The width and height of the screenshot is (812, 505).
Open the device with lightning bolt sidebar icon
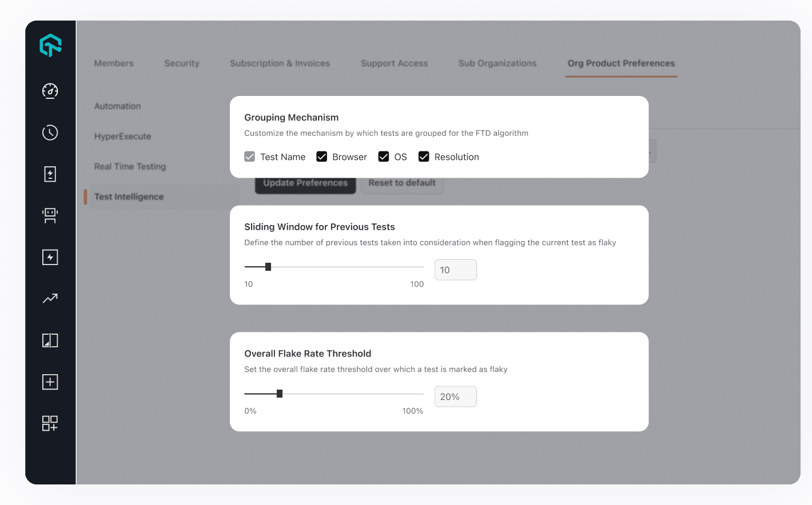point(50,174)
